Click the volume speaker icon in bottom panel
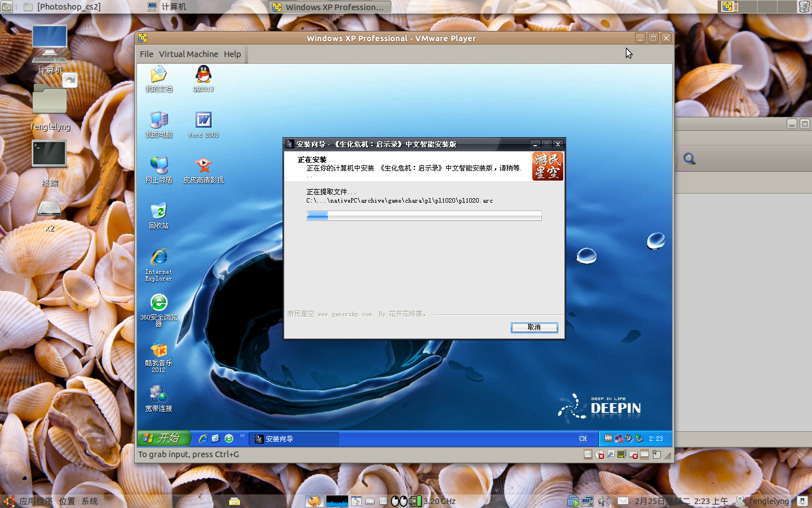This screenshot has width=812, height=508. tap(604, 501)
